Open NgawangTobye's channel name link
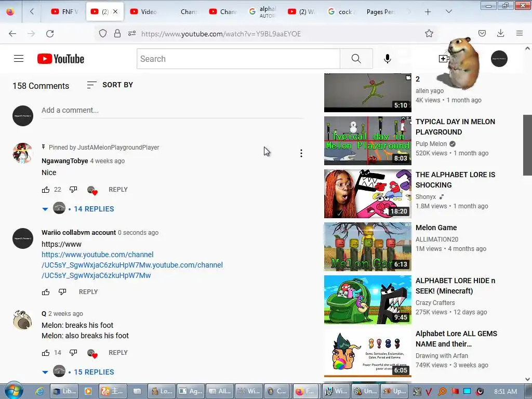532x399 pixels. point(65,161)
